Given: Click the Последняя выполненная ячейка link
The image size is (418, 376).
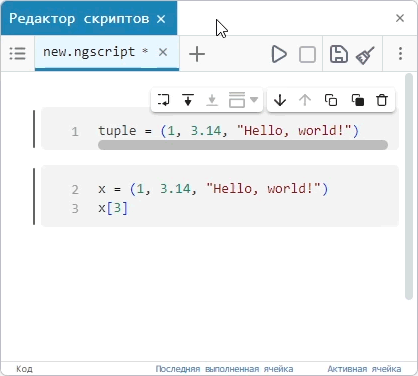Looking at the screenshot, I should click(x=224, y=369).
